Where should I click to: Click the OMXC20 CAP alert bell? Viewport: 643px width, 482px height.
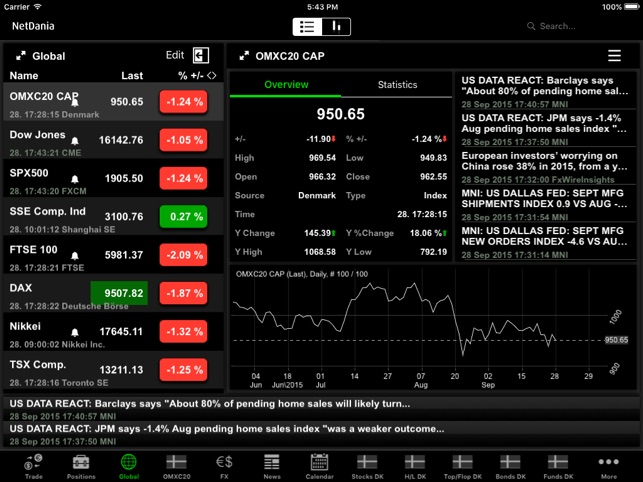point(75,103)
